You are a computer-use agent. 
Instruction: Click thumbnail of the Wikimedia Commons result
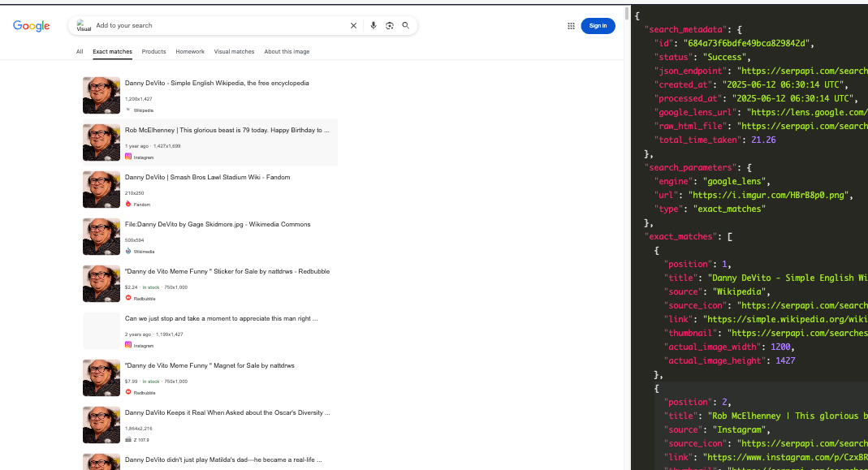101,236
